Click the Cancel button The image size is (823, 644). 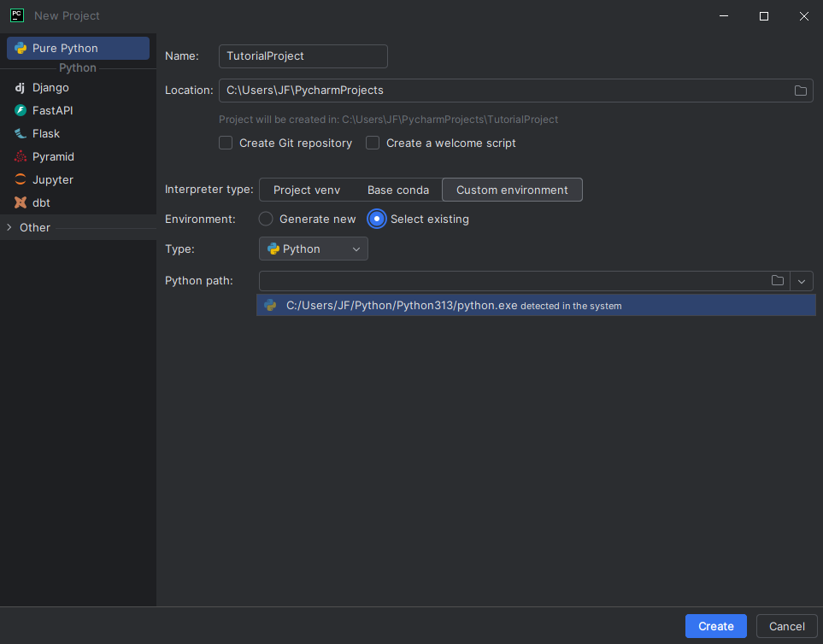click(x=787, y=626)
